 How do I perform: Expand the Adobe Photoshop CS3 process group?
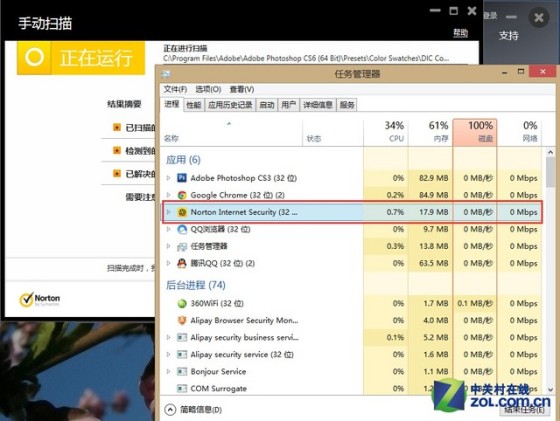169,177
